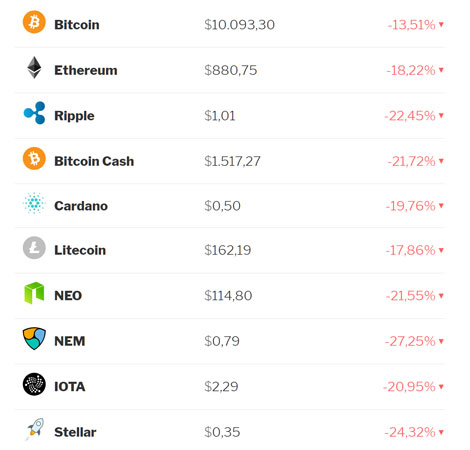Click the Ethereum diamond logo icon
This screenshot has width=470, height=450.
point(34,68)
